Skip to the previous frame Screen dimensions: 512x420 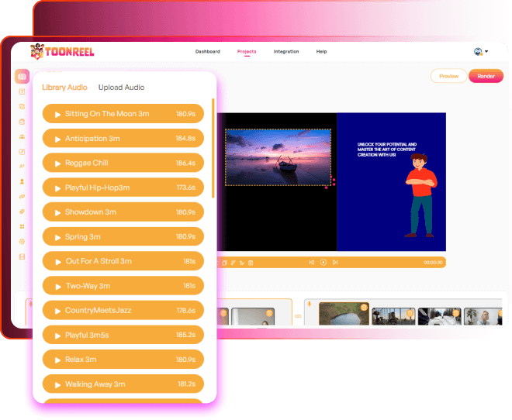click(311, 263)
